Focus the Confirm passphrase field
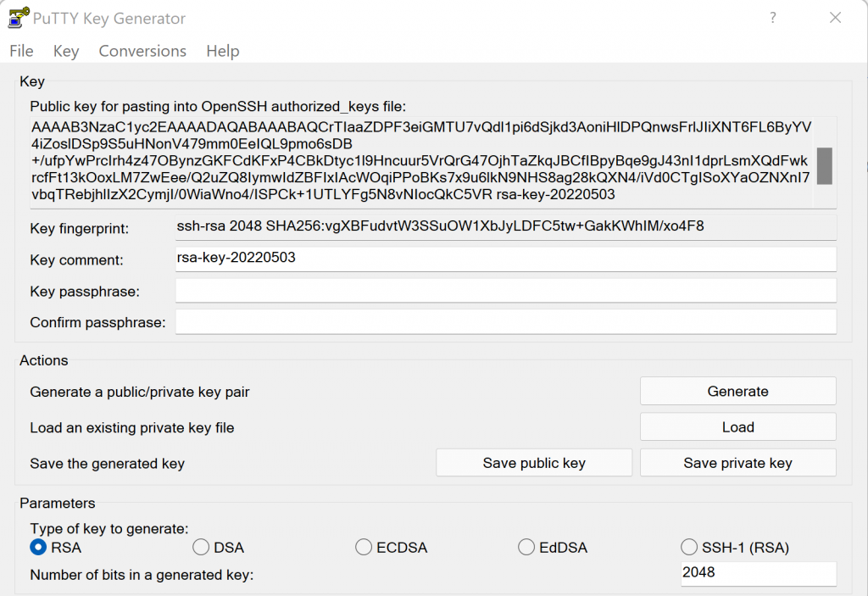 point(505,322)
